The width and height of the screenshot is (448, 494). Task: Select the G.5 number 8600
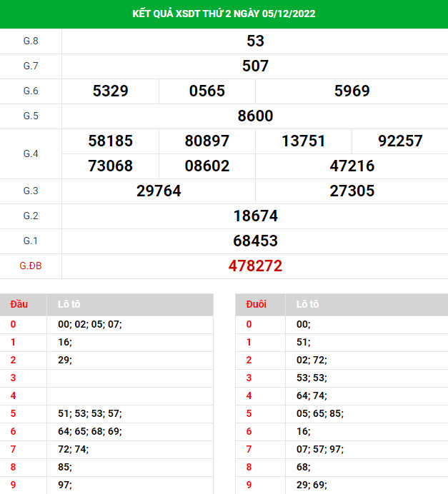(x=255, y=116)
